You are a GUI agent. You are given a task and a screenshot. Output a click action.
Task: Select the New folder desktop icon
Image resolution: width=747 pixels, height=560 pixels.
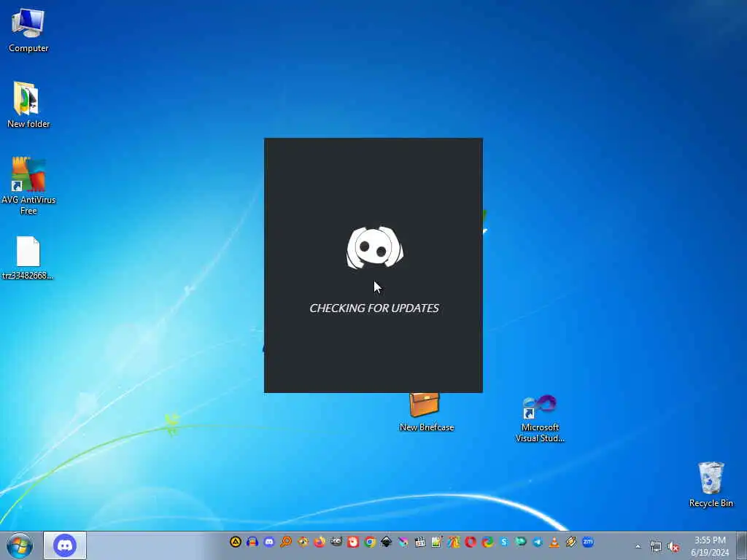28,105
